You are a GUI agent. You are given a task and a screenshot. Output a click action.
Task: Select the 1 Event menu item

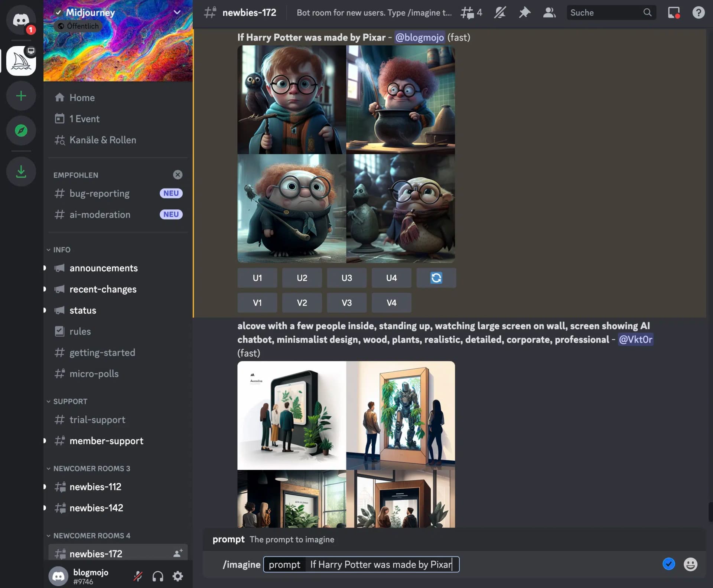pyautogui.click(x=84, y=118)
